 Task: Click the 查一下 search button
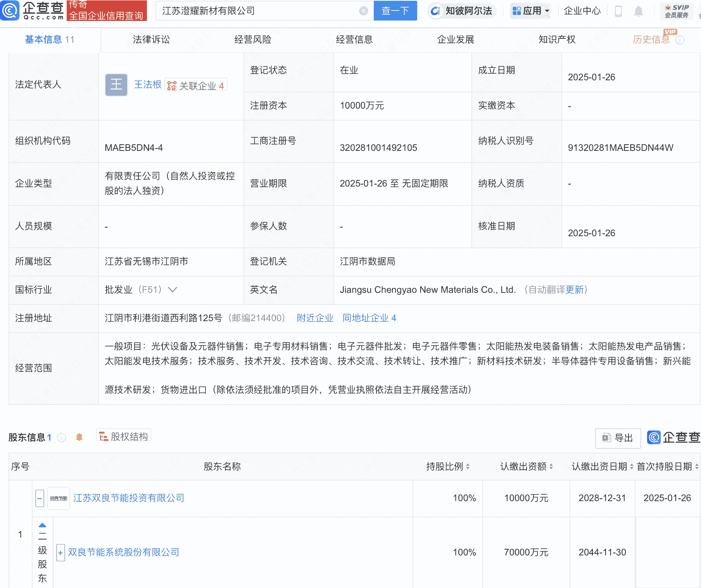coord(395,11)
